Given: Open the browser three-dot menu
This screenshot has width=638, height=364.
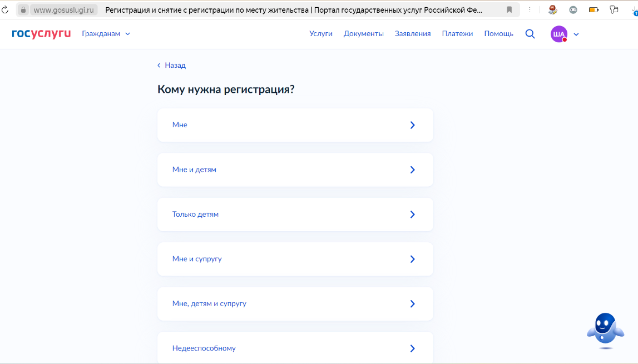Looking at the screenshot, I should tap(529, 10).
